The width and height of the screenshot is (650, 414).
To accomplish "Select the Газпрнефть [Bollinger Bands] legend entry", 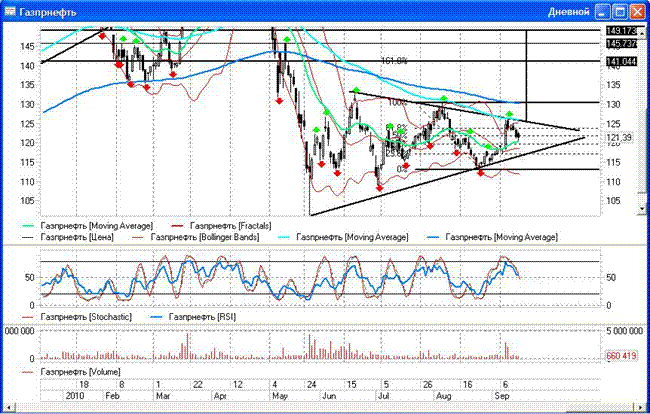I will 195,237.
